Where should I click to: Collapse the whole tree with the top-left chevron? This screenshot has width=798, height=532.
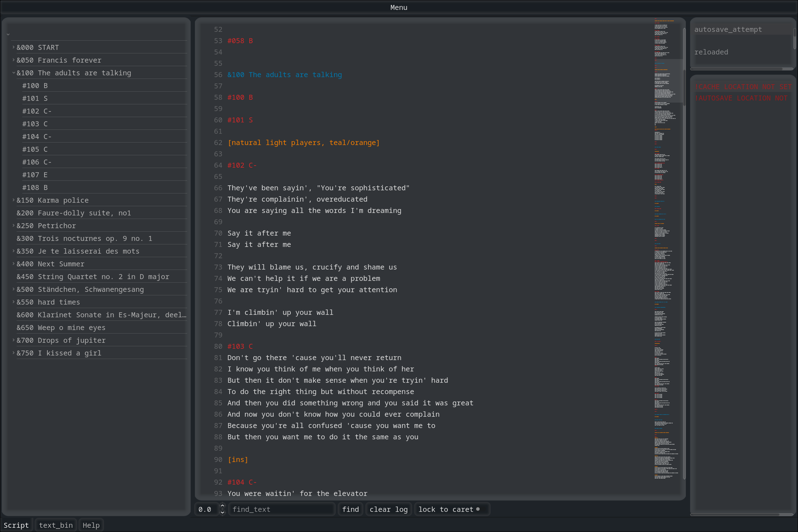pos(8,34)
